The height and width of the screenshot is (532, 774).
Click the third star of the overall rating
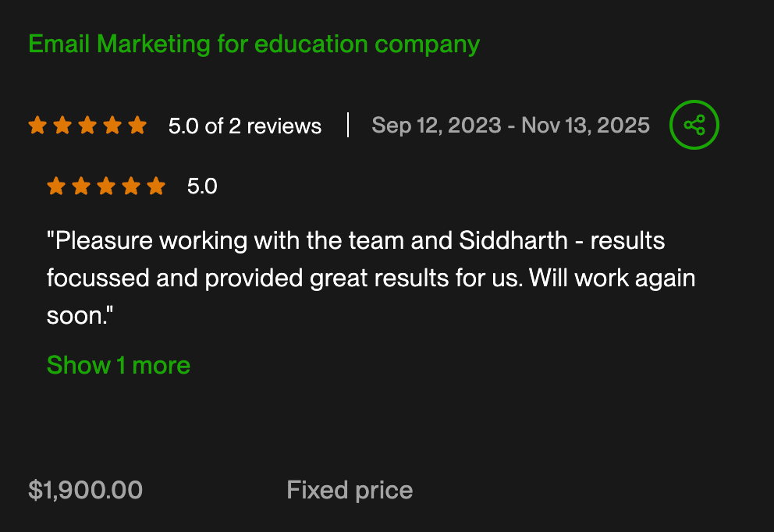point(87,126)
